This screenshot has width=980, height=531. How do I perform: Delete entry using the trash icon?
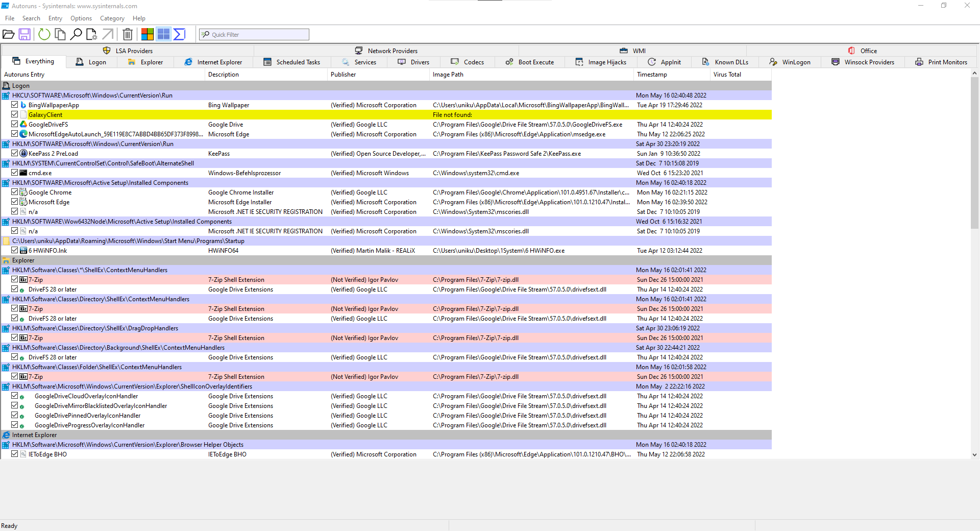click(128, 34)
